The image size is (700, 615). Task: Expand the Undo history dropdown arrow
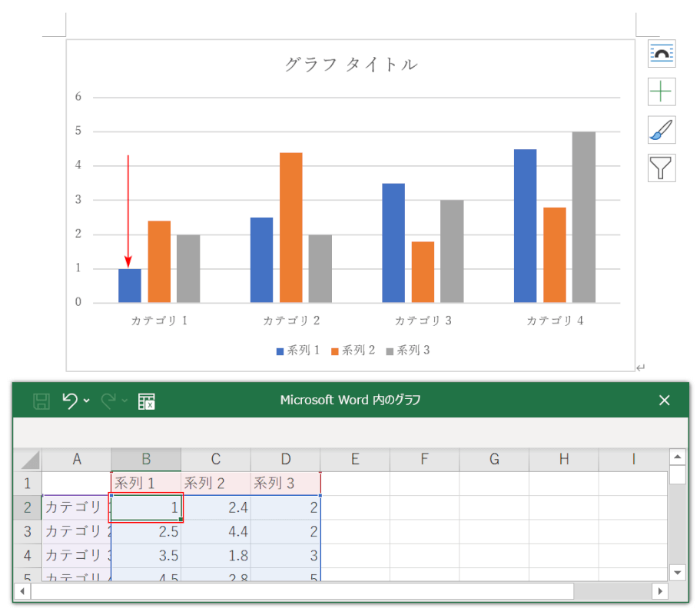87,401
